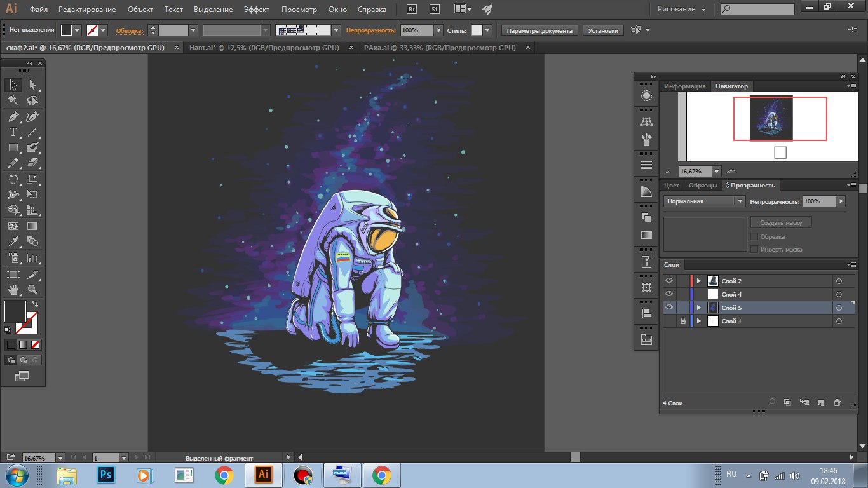
Task: Open the Stroke panel from dock
Action: [646, 165]
